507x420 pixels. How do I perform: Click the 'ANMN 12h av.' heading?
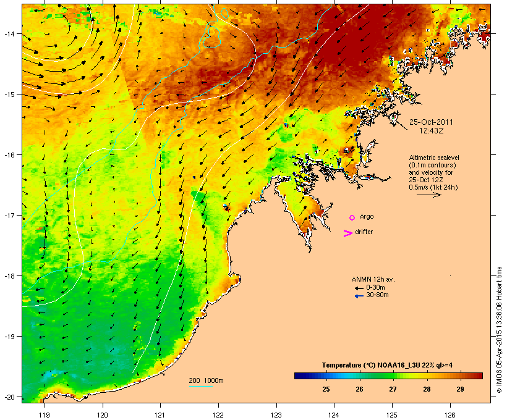tap(373, 279)
